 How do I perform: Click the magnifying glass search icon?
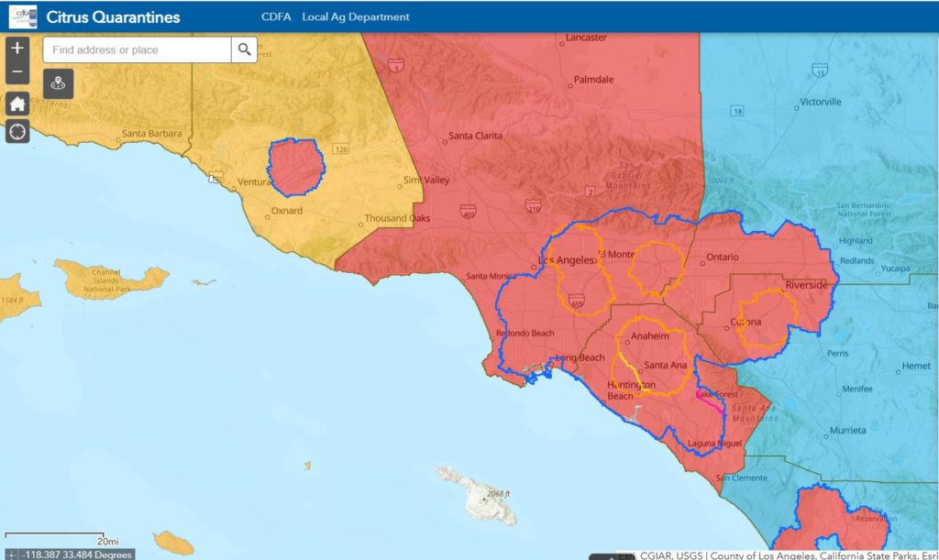pos(244,49)
